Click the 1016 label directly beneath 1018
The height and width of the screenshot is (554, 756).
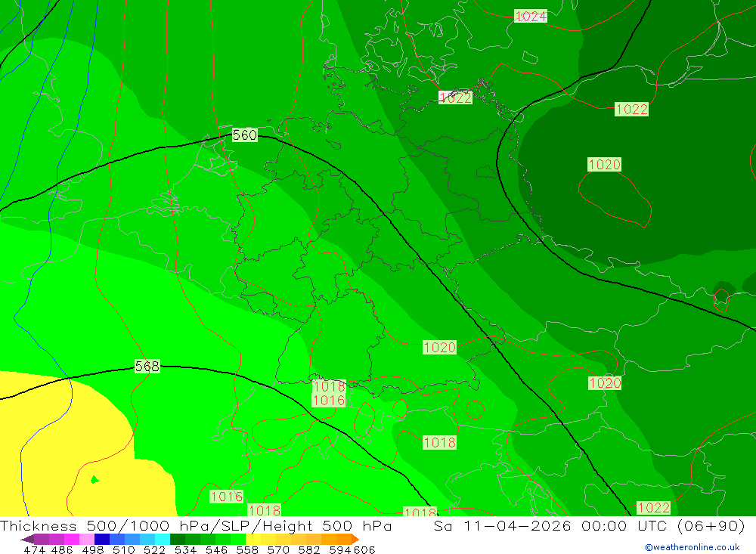point(329,400)
